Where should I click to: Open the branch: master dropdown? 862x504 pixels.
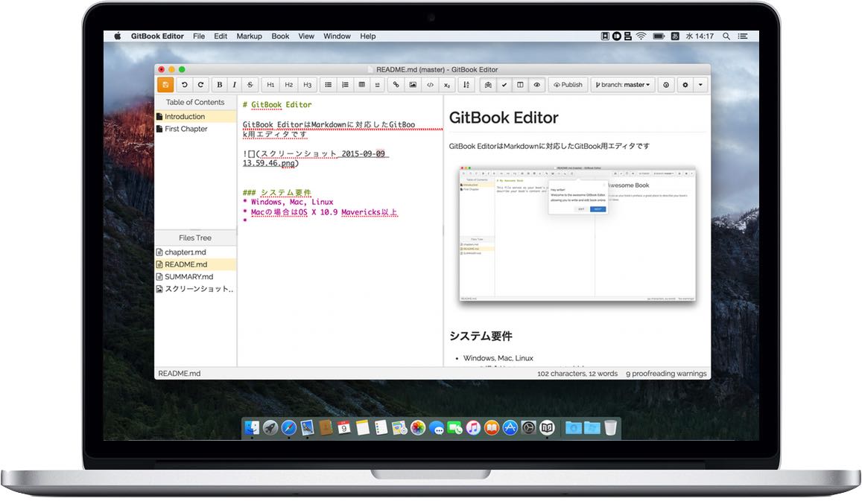pyautogui.click(x=623, y=85)
